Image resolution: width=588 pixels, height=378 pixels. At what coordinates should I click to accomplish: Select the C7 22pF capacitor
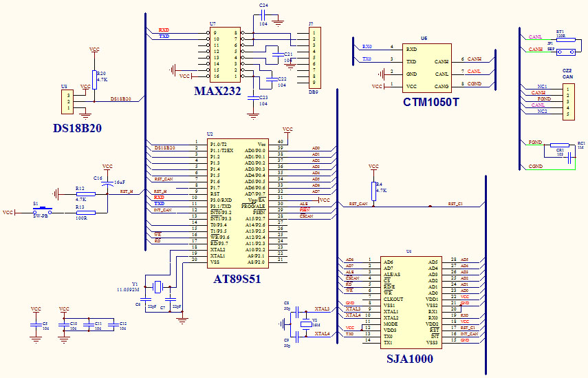tap(171, 300)
